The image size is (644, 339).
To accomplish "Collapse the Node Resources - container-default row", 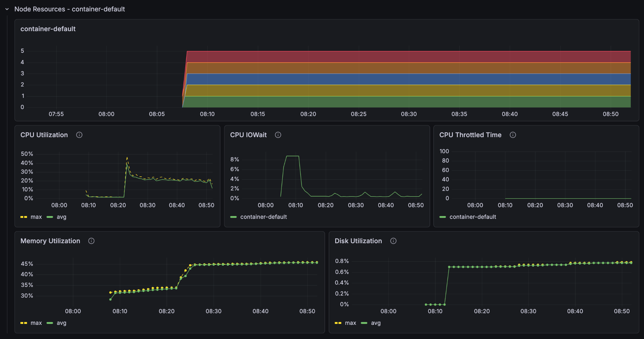I will [6, 9].
